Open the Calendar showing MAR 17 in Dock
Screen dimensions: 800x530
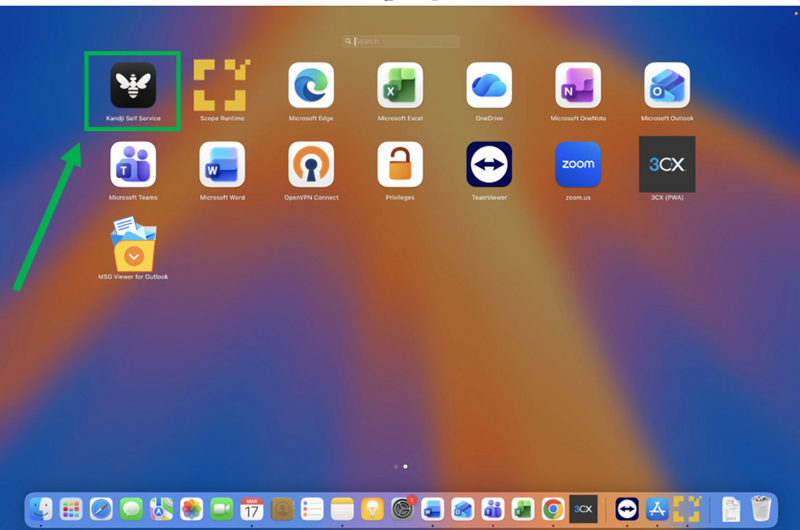click(252, 509)
